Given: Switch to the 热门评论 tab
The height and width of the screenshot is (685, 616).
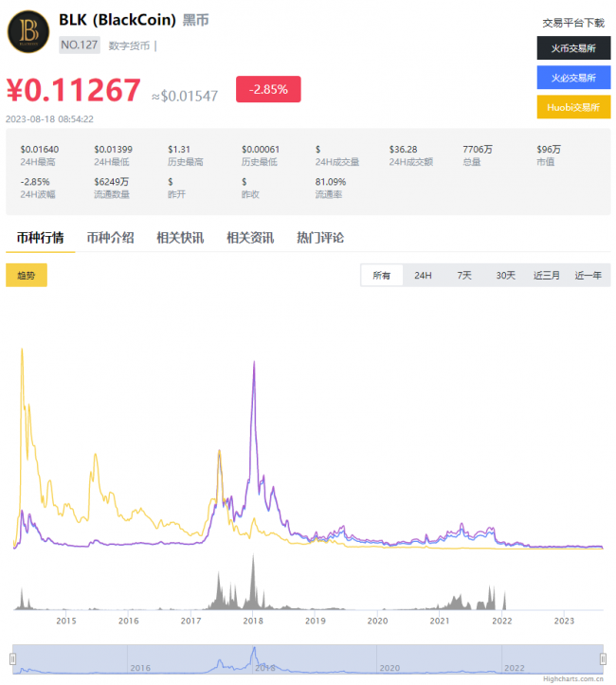Looking at the screenshot, I should click(319, 238).
